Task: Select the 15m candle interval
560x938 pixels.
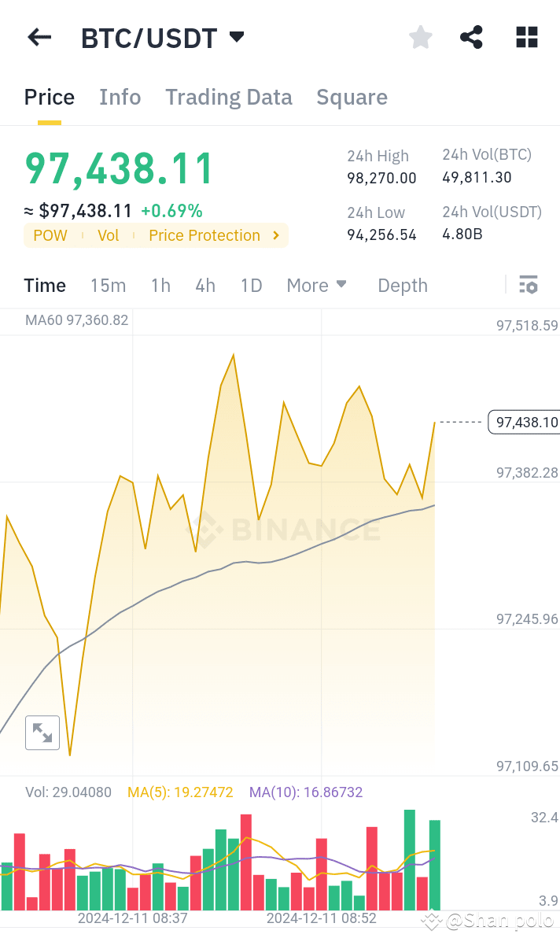Action: (x=109, y=285)
